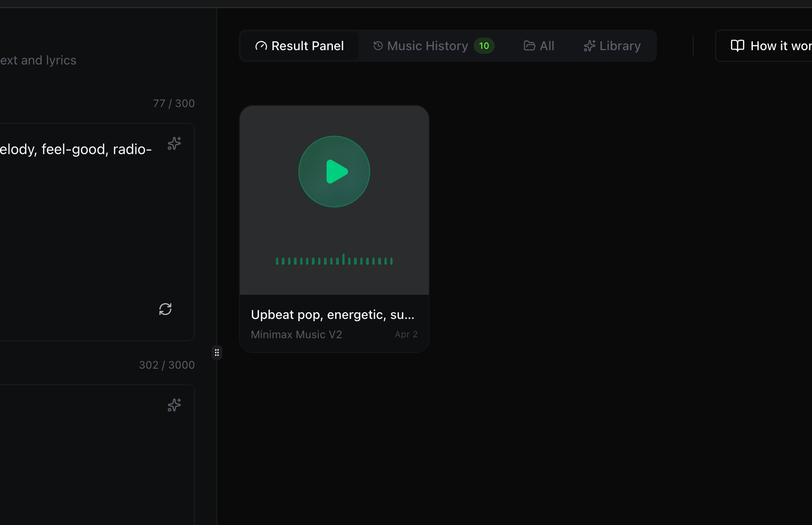
Task: Open the How it works guide
Action: pyautogui.click(x=780, y=46)
